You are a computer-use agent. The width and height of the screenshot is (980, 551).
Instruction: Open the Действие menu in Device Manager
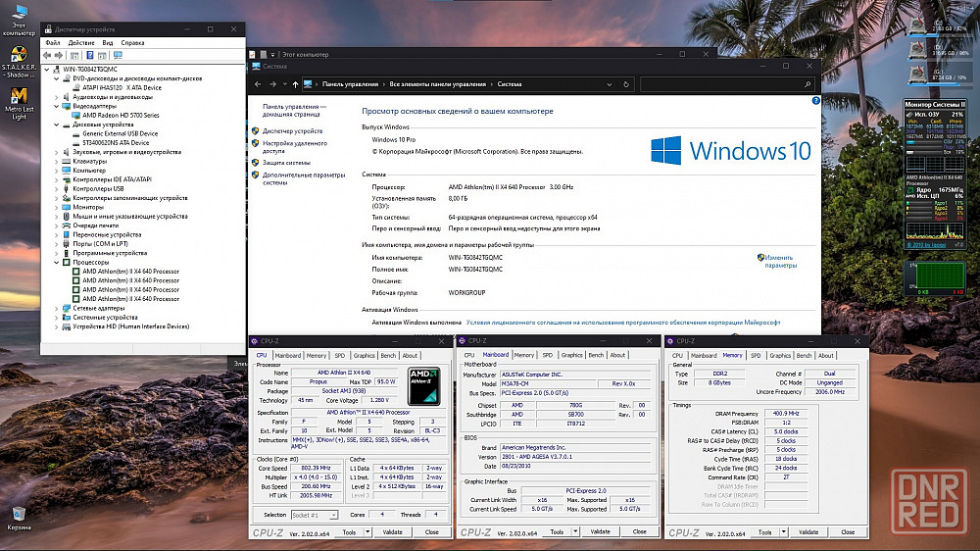[x=81, y=43]
